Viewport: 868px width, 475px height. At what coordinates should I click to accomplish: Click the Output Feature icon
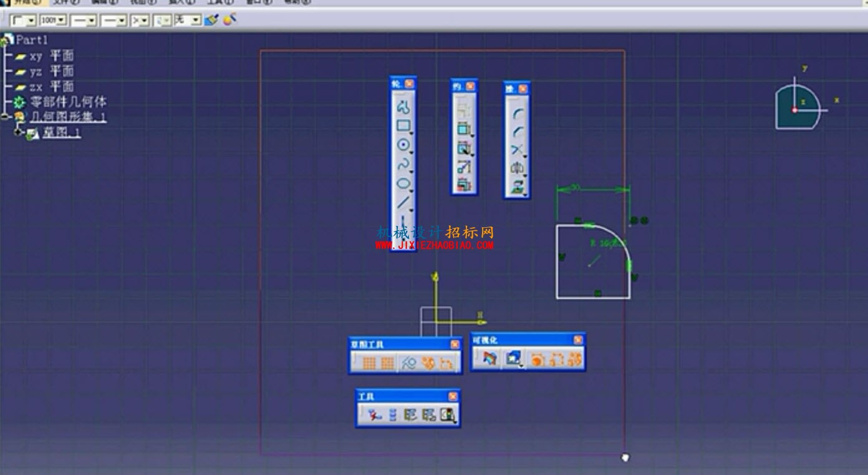point(410,415)
